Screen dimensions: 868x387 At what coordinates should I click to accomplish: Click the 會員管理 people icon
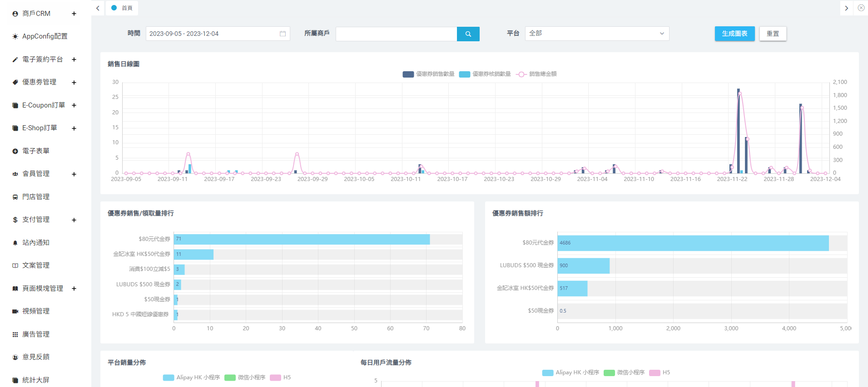coord(15,174)
